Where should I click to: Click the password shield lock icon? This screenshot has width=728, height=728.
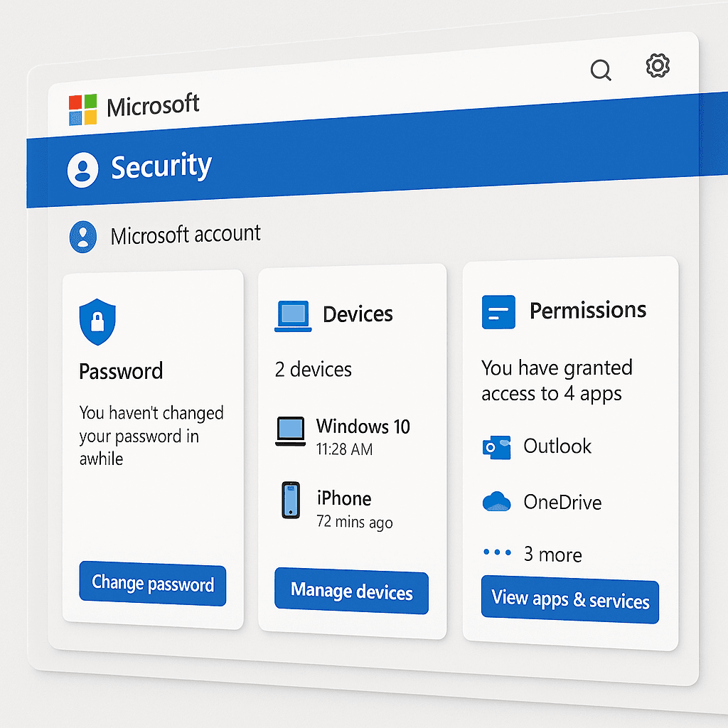tap(97, 322)
